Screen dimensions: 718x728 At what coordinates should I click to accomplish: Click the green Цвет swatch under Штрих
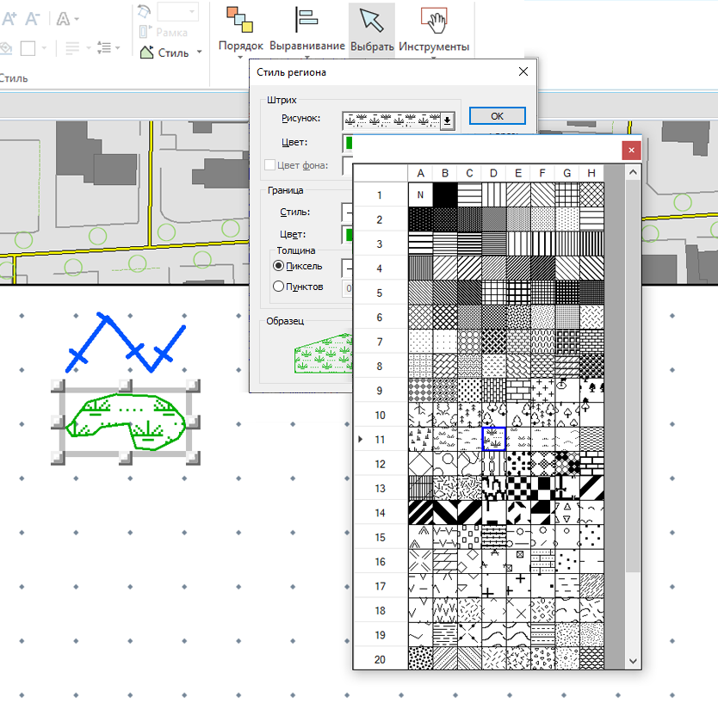pyautogui.click(x=348, y=142)
